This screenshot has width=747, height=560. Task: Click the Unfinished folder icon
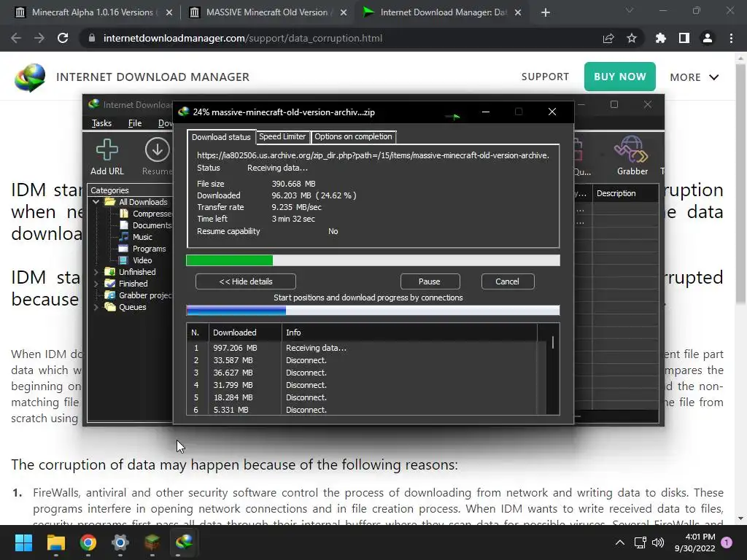click(x=110, y=272)
